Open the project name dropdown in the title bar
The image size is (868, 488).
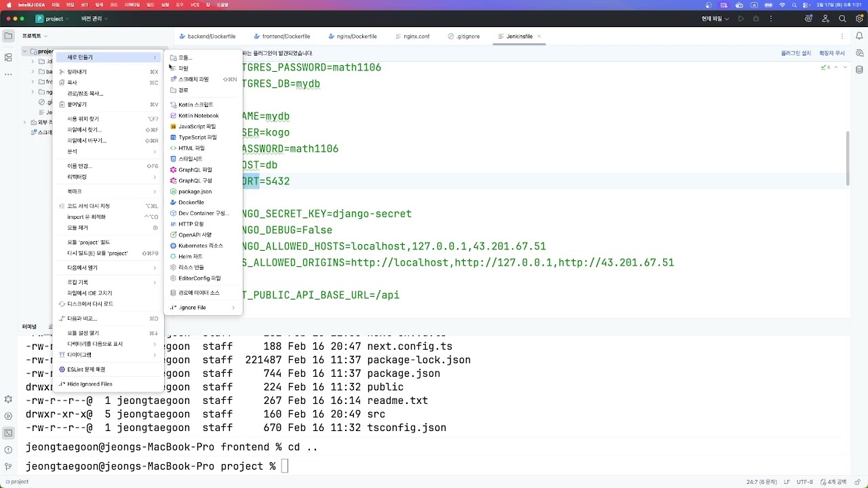tap(51, 19)
